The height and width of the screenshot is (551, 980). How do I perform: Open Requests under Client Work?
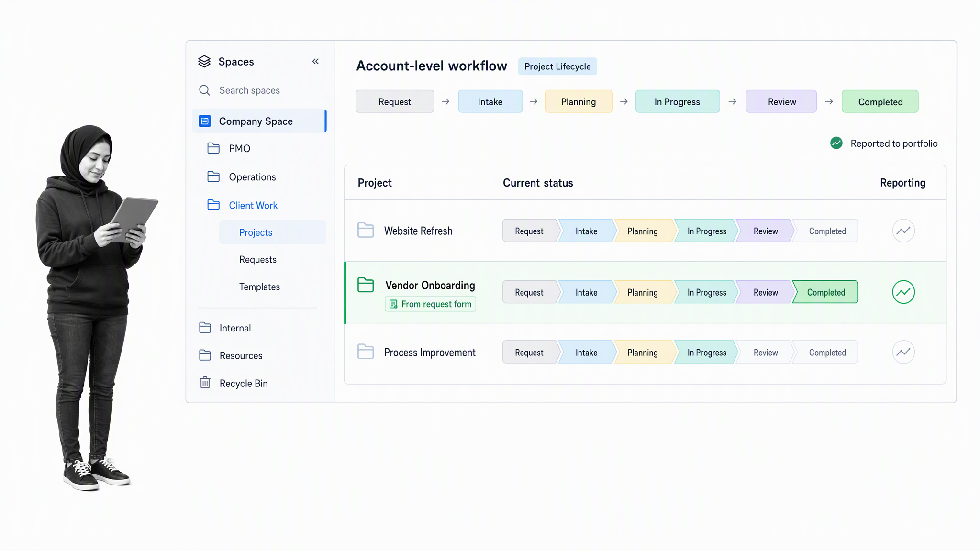point(258,260)
